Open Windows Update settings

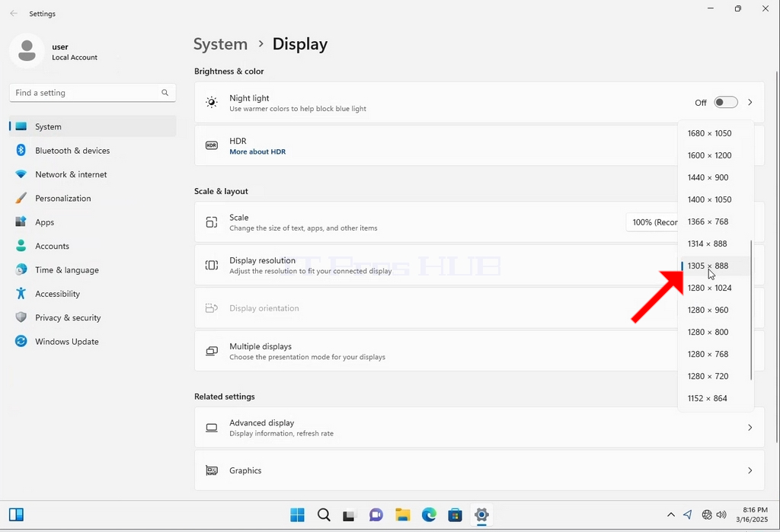(x=92, y=342)
